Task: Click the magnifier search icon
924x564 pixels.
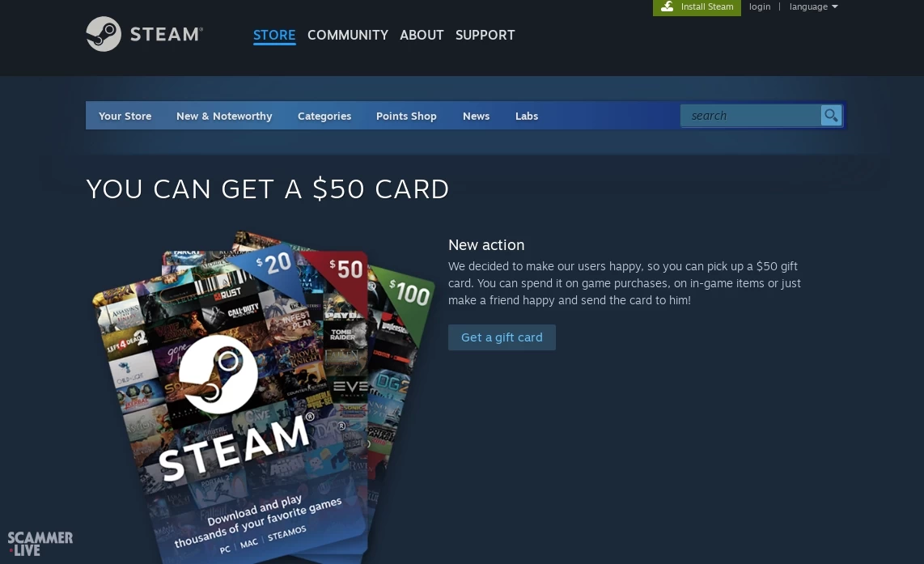Action: point(831,116)
